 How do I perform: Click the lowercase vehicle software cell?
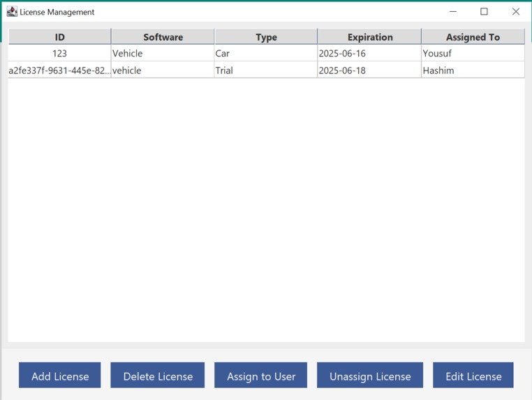[x=163, y=71]
